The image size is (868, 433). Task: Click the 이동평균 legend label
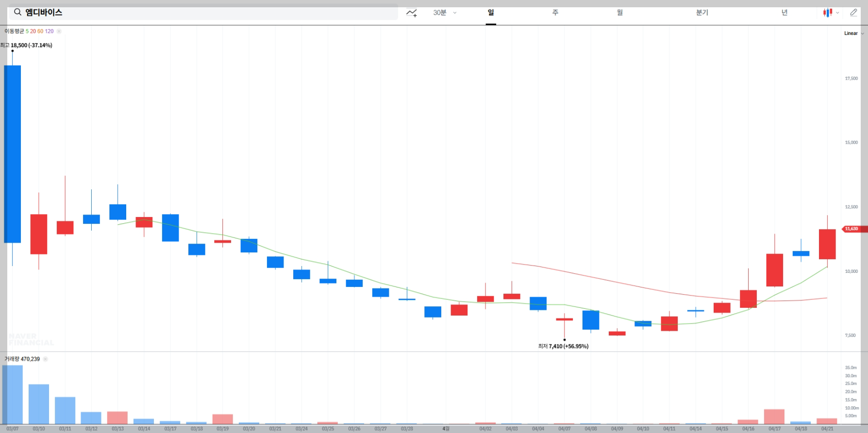(14, 31)
